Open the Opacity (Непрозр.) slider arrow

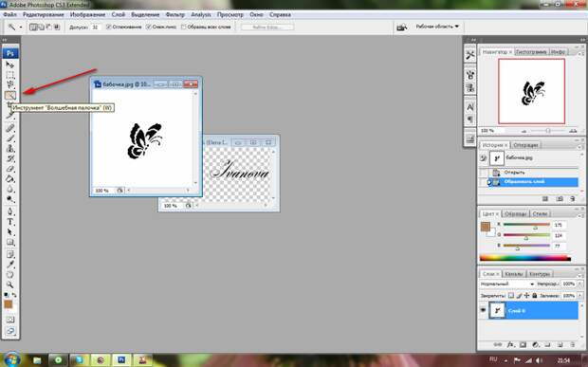pyautogui.click(x=579, y=284)
